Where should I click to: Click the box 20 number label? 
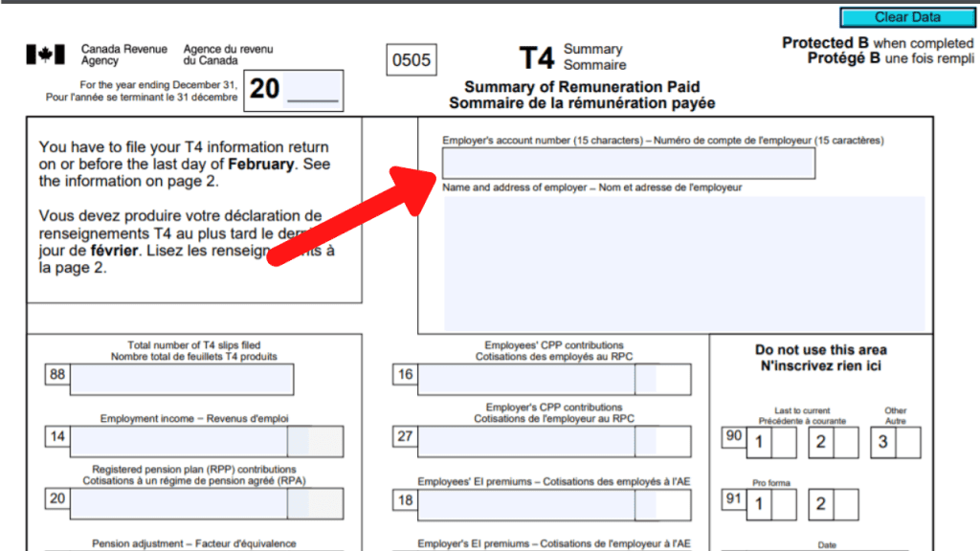click(x=57, y=498)
